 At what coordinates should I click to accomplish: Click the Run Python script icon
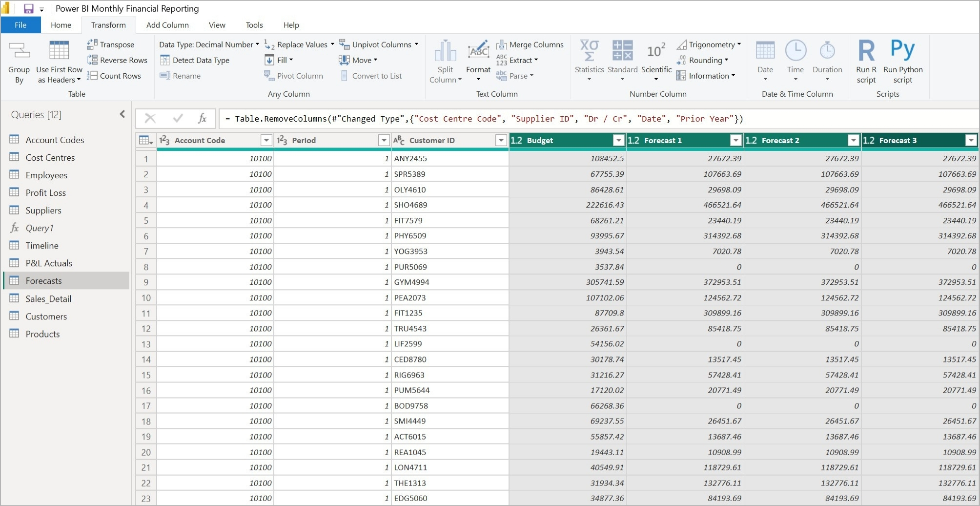point(902,51)
